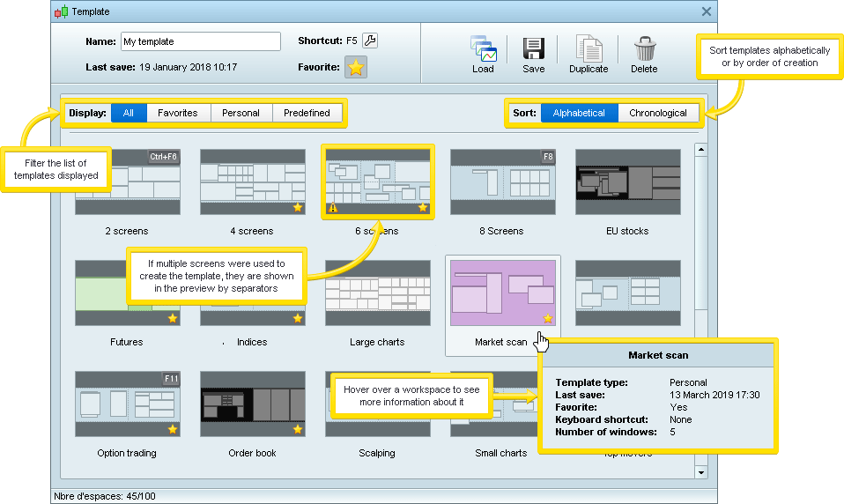Click the Load template icon

[x=483, y=49]
